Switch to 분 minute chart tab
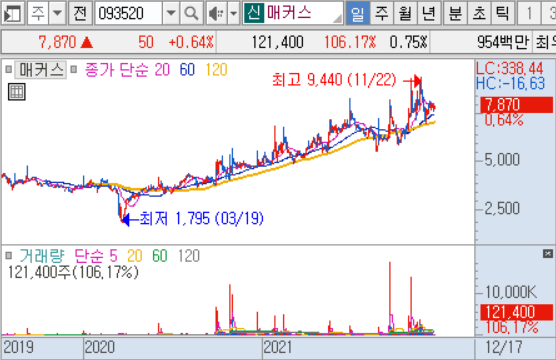Screen dimensions: 556x360 pyautogui.click(x=455, y=13)
